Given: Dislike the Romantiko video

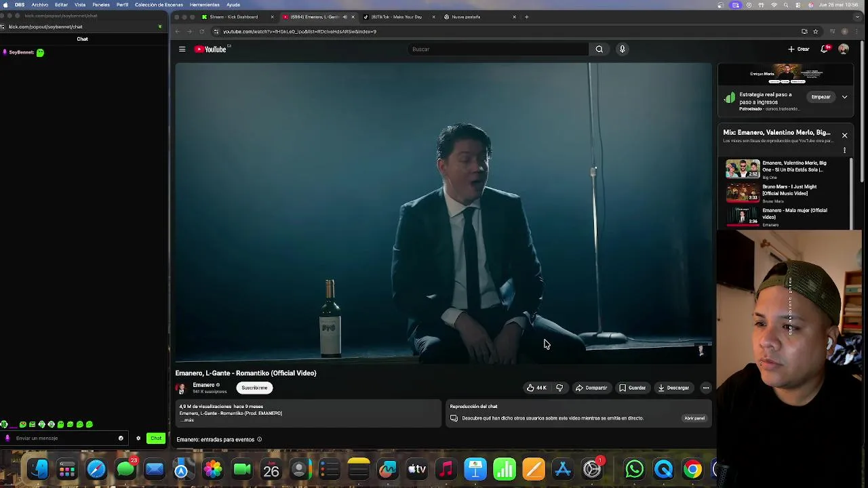Looking at the screenshot, I should pos(559,388).
